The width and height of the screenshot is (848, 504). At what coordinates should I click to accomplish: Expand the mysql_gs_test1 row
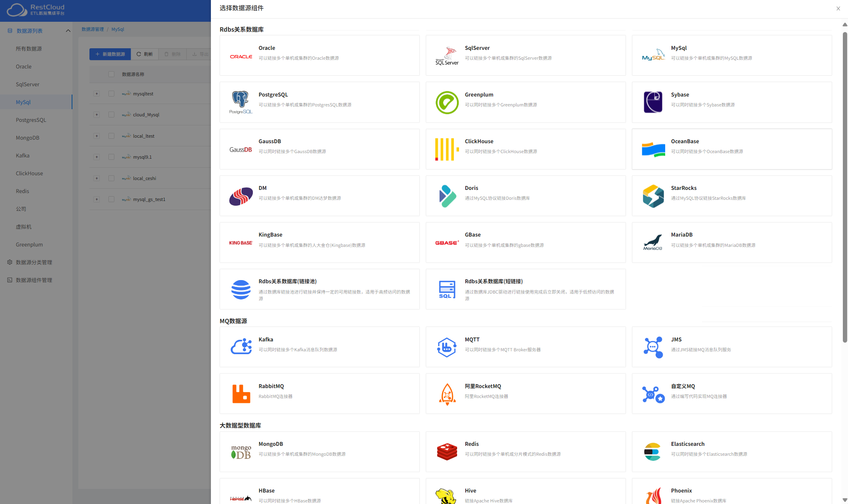[97, 199]
